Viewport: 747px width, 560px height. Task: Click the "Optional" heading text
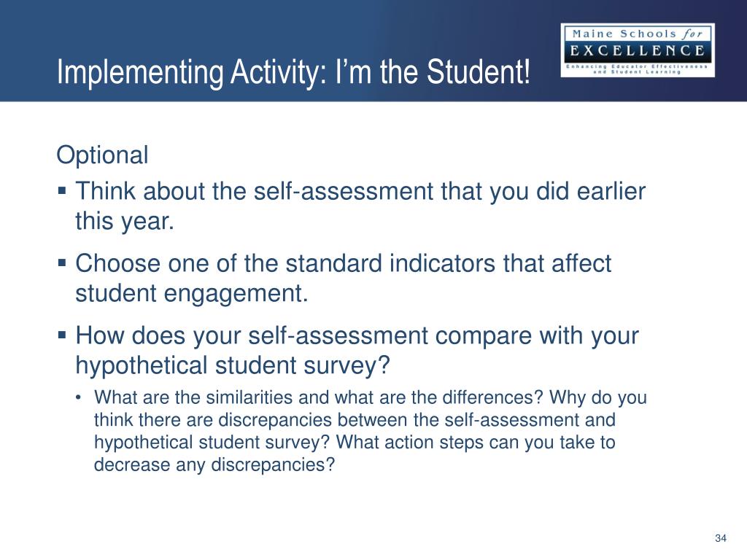102,155
